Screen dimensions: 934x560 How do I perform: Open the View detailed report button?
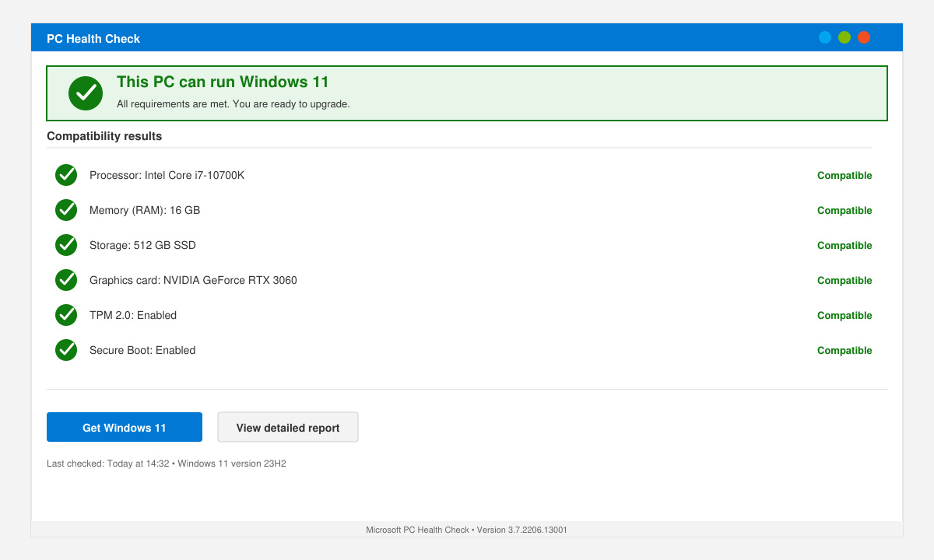pyautogui.click(x=288, y=427)
